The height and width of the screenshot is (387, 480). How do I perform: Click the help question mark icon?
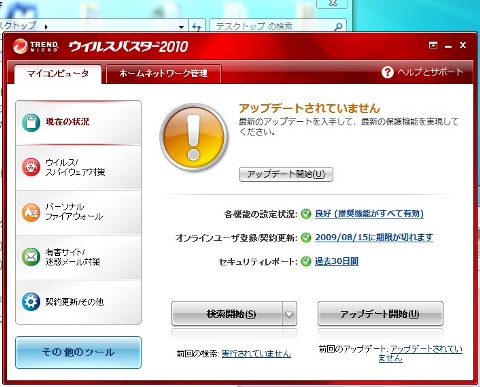[x=387, y=72]
